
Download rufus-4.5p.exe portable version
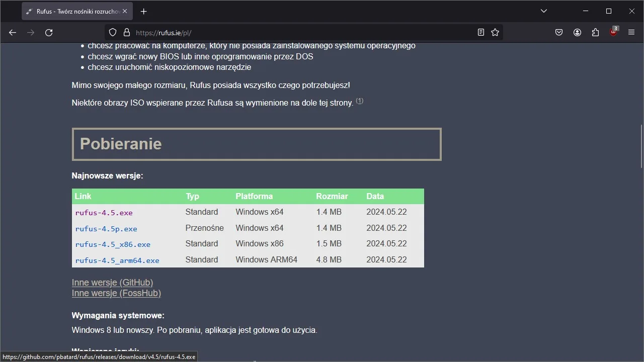click(106, 229)
